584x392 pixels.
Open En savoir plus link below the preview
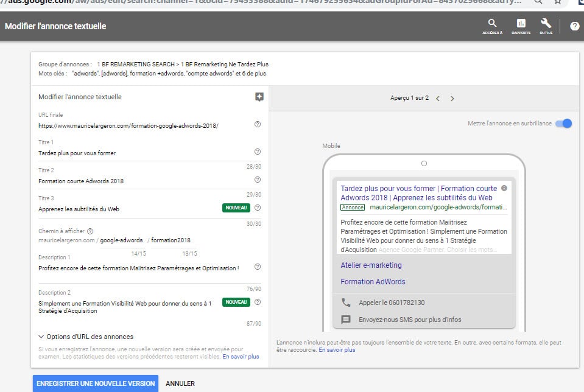(x=337, y=350)
